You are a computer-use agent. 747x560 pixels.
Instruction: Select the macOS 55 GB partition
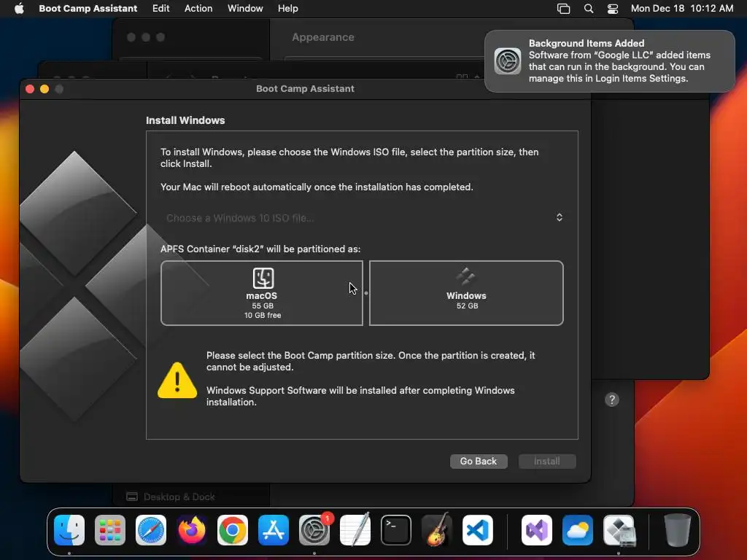click(262, 293)
